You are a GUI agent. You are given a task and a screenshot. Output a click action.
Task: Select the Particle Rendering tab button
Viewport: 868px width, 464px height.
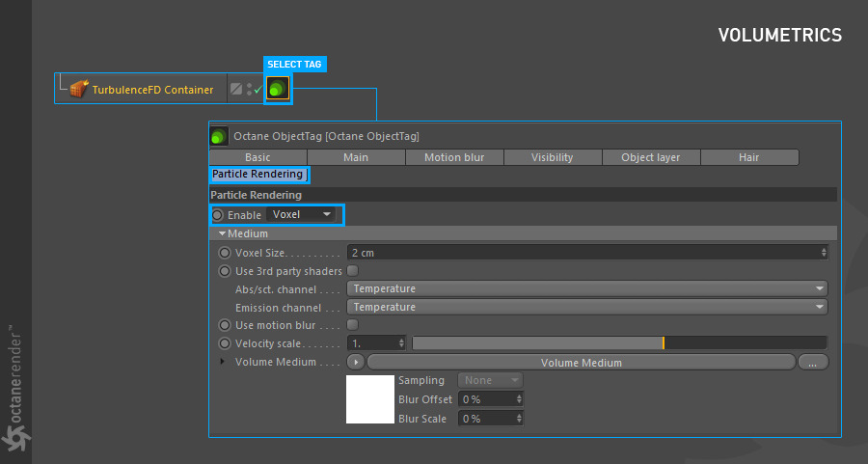(x=258, y=175)
